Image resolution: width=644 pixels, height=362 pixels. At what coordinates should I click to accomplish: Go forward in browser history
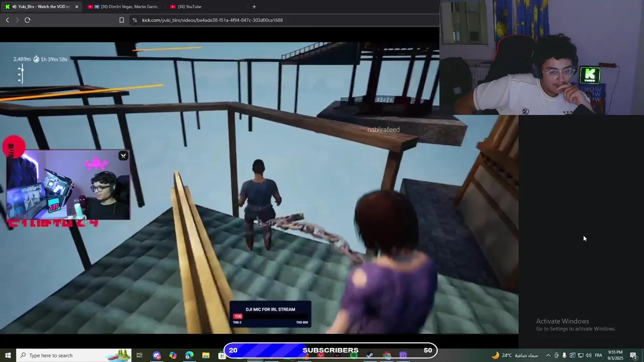click(17, 20)
